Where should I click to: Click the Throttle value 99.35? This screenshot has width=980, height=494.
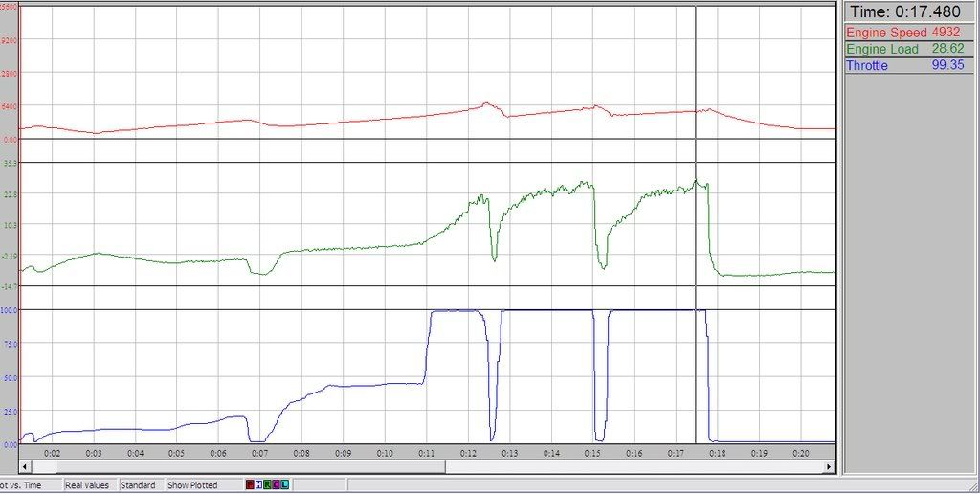[x=948, y=64]
